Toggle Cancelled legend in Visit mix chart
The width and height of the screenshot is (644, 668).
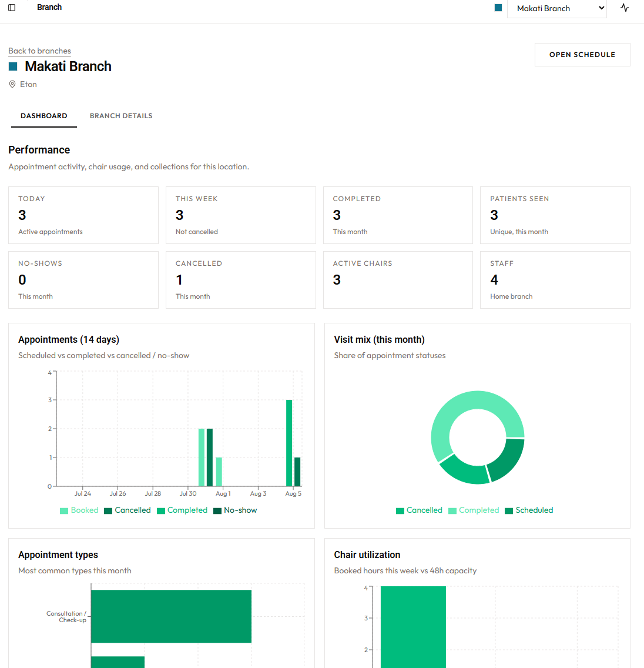(419, 510)
